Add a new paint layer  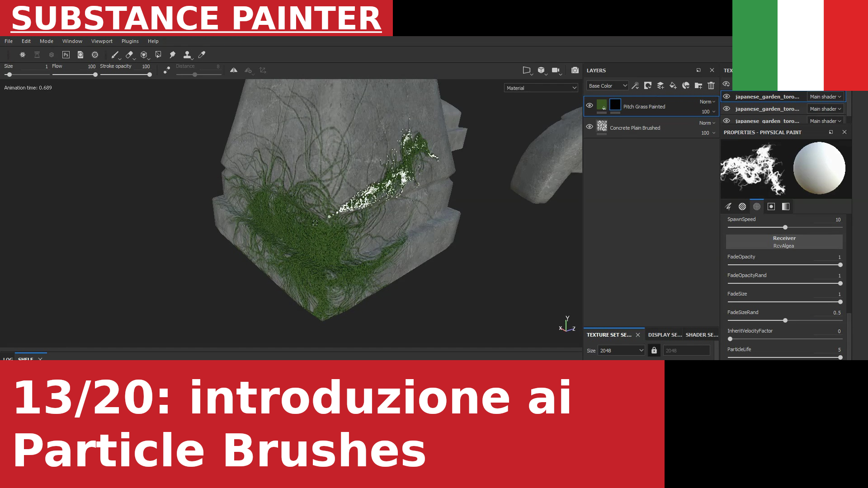[660, 85]
